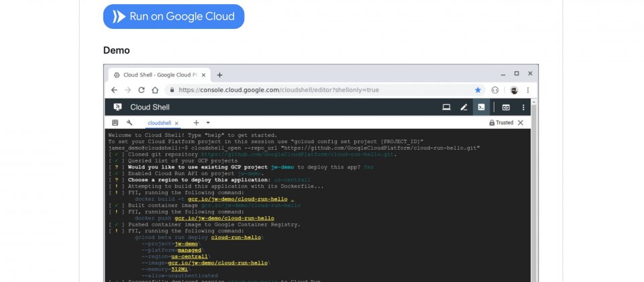This screenshot has width=644, height=282.
Task: Click the 'Built container image' line
Action: [x=205, y=205]
